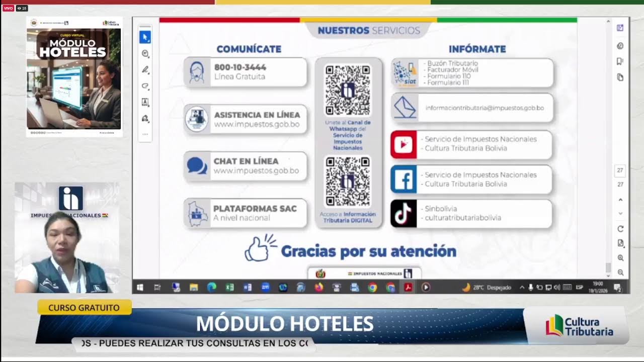Open the page thumbnails icon on right rail

click(620, 77)
